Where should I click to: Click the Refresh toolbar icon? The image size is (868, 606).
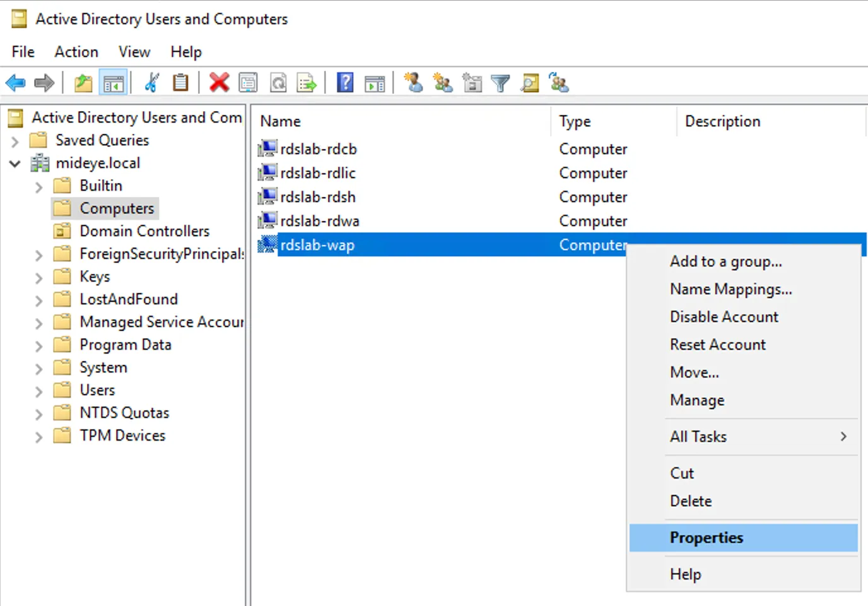(x=278, y=82)
